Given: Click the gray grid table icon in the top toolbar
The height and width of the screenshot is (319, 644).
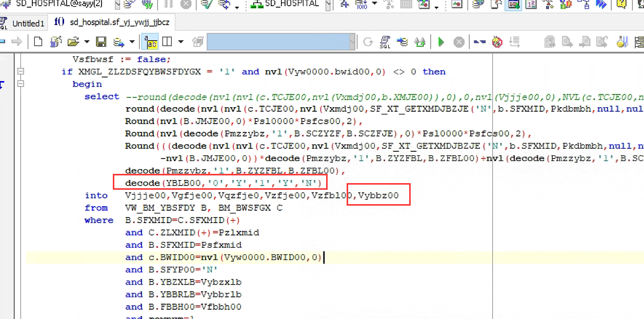Looking at the screenshot, I should pyautogui.click(x=406, y=5).
